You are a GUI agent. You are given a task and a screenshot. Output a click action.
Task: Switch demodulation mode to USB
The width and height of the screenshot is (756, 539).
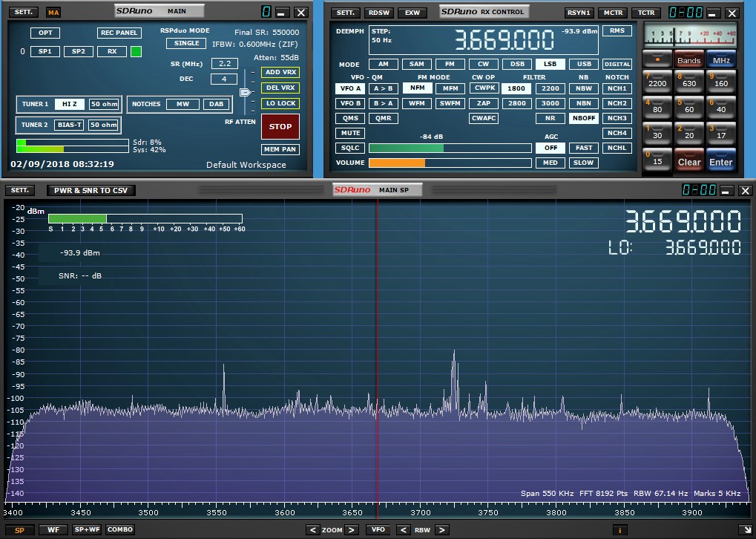click(x=583, y=64)
